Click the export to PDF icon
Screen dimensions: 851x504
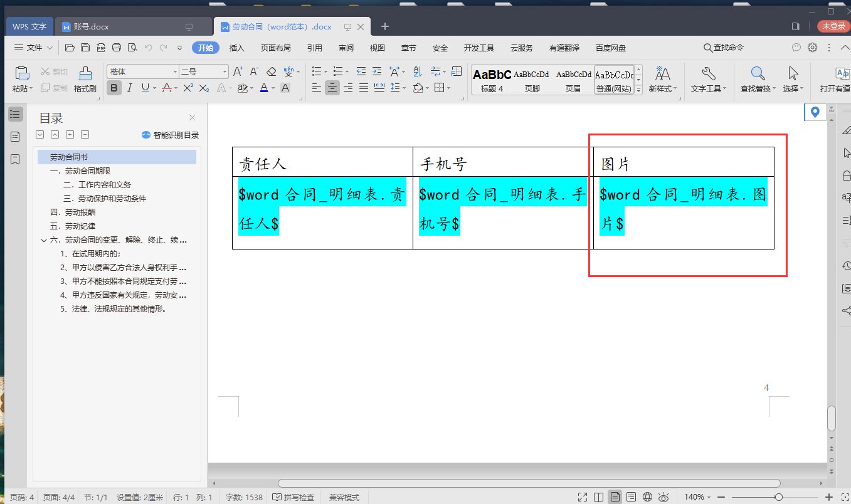coord(100,48)
